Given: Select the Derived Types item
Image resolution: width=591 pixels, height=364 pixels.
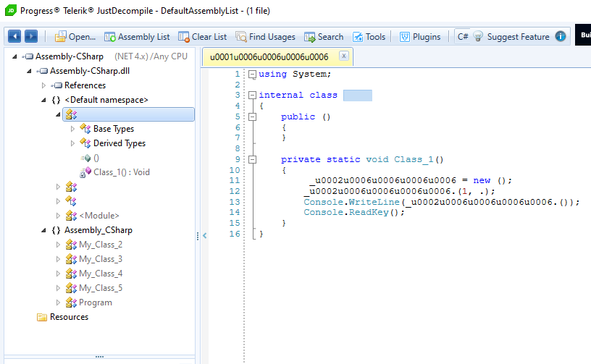Looking at the screenshot, I should [x=119, y=143].
